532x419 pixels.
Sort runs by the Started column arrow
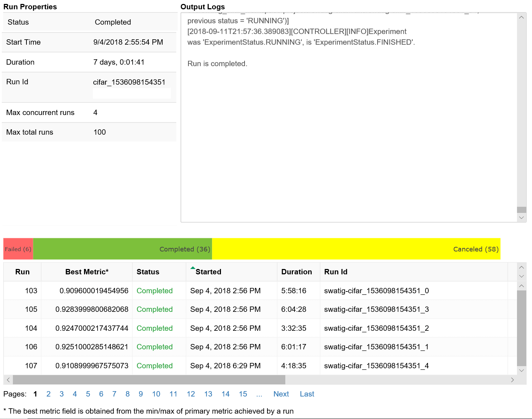pos(193,267)
